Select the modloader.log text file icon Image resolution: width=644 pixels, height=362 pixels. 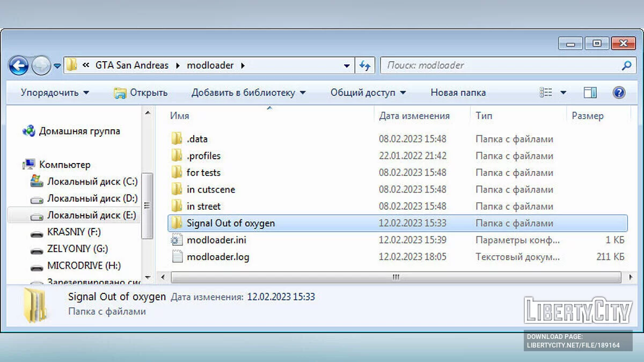point(177,257)
